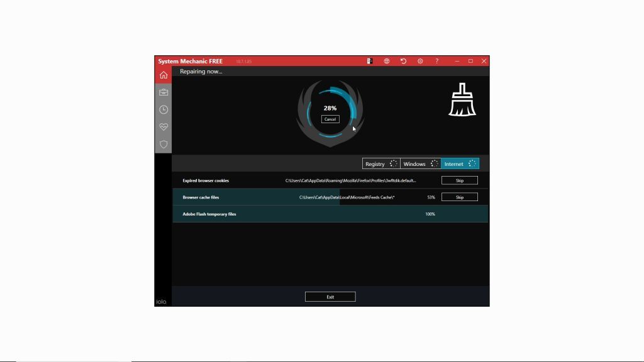Click the globe icon in title bar
Viewport: 644px width, 362px height.
pos(387,61)
